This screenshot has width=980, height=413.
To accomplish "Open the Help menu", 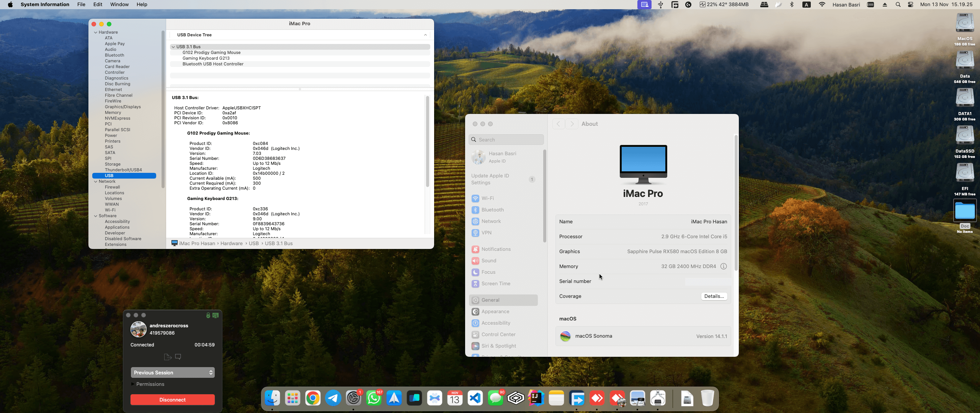I will pyautogui.click(x=142, y=5).
